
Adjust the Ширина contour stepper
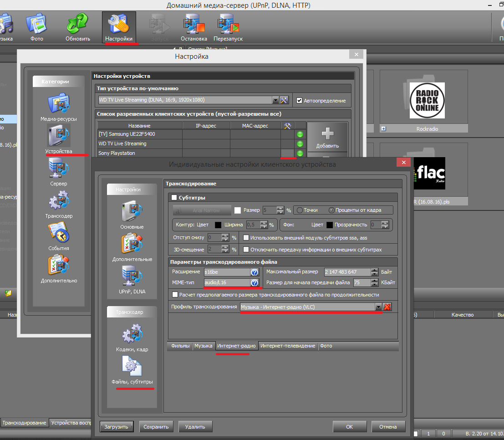264,225
